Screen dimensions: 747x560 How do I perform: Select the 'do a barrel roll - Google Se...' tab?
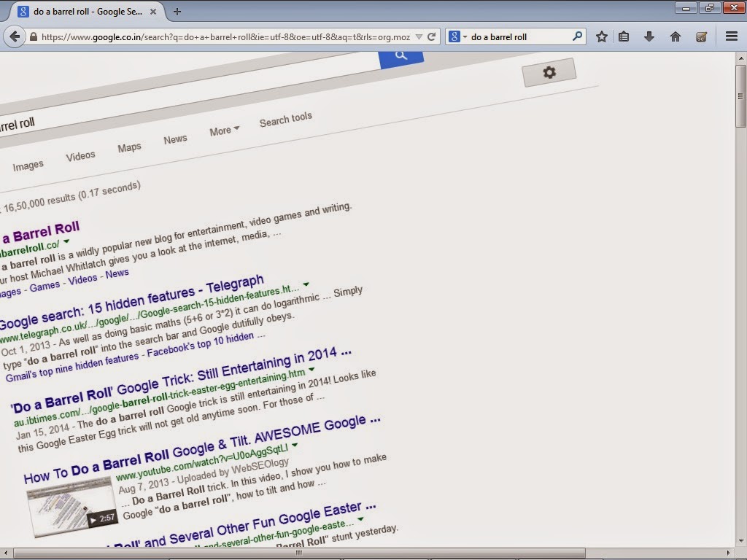tap(88, 12)
